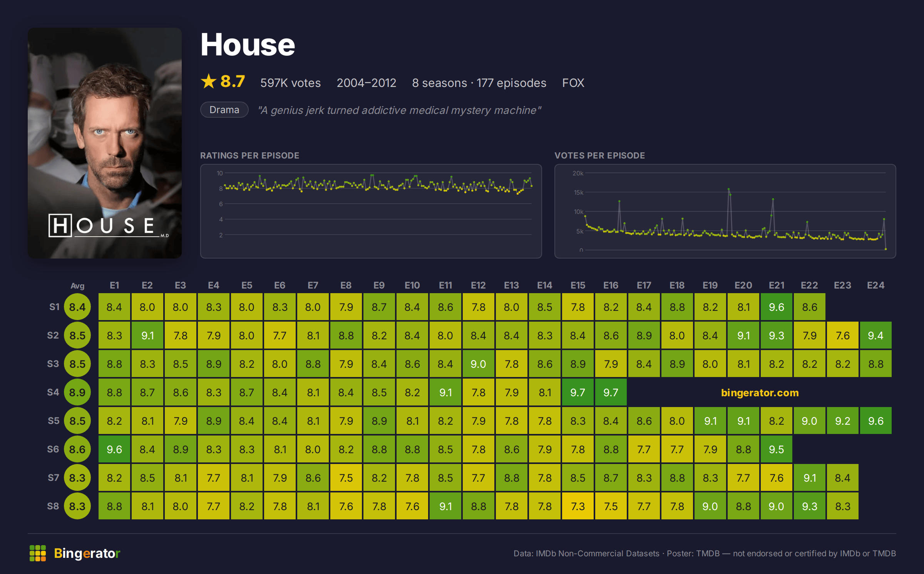This screenshot has width=924, height=574.
Task: Click the E12 column header
Action: 478,285
